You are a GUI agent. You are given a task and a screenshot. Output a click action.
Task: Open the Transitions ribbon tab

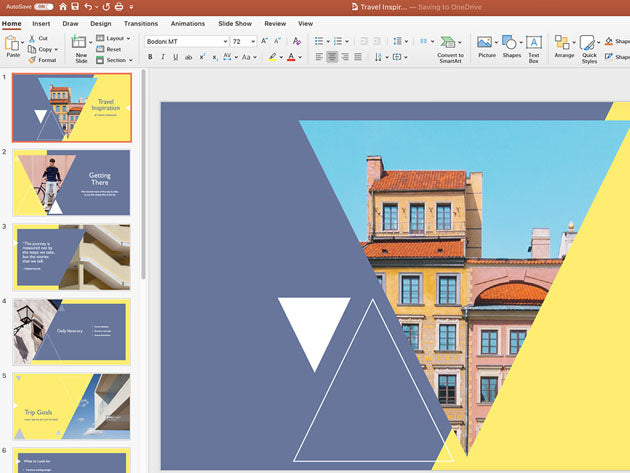[140, 23]
